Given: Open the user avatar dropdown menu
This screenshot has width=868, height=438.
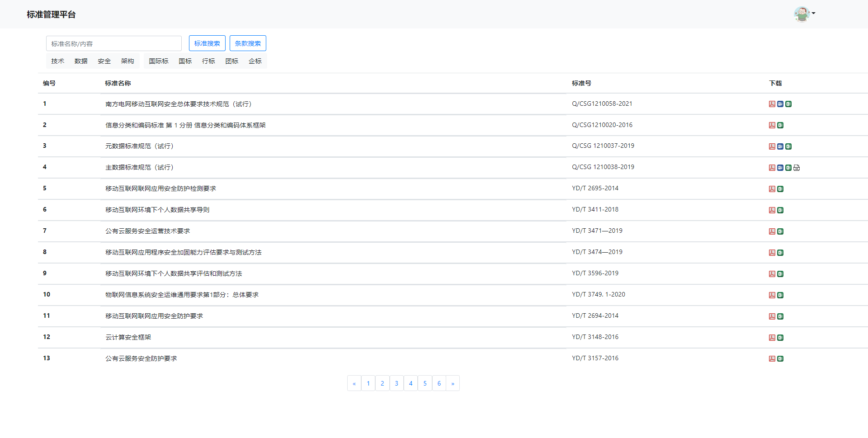Looking at the screenshot, I should coord(804,14).
